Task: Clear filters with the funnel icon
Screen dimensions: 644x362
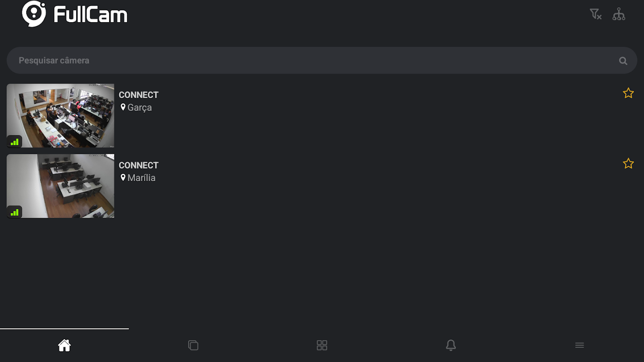Action: click(x=596, y=14)
